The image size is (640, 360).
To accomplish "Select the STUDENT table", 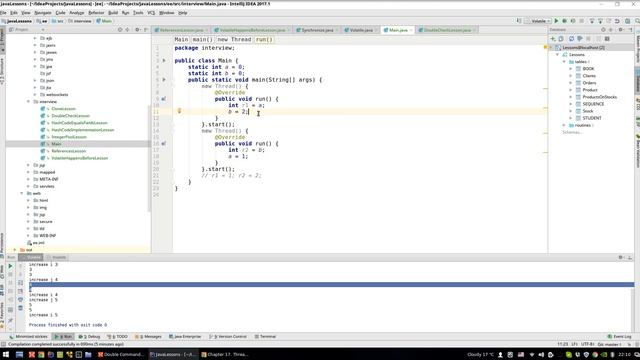I will 592,118.
